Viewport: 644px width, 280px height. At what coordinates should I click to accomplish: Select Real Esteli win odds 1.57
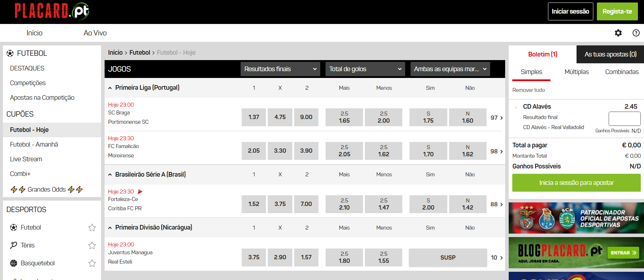306,257
